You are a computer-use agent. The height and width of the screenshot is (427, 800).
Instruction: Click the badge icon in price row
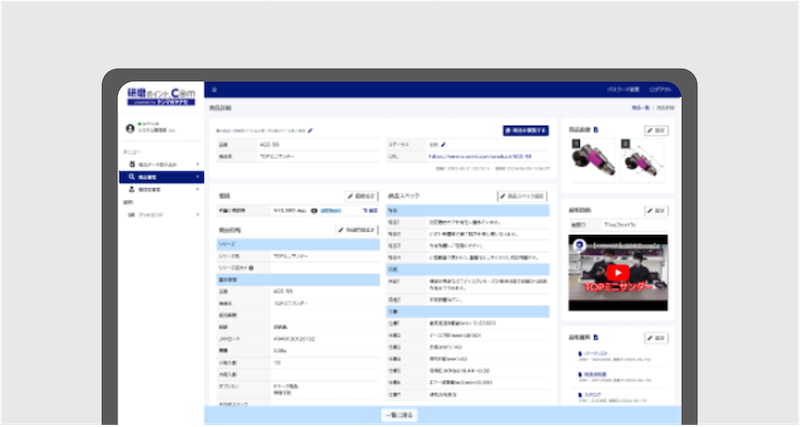coord(313,211)
